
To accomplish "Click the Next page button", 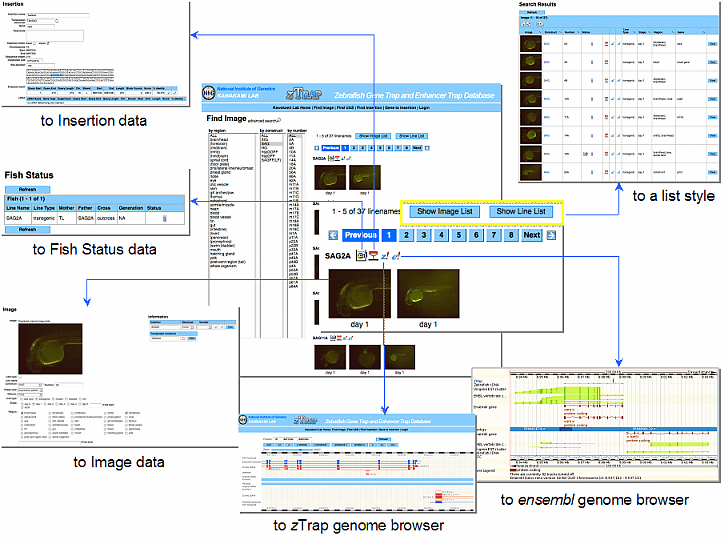I will pyautogui.click(x=532, y=236).
